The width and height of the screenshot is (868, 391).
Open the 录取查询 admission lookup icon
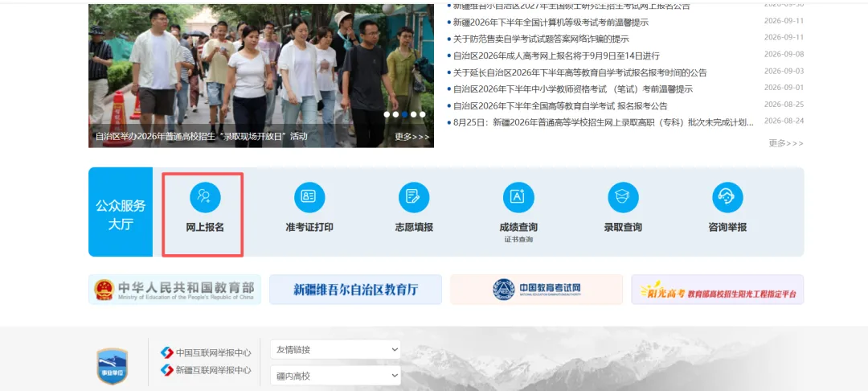623,197
